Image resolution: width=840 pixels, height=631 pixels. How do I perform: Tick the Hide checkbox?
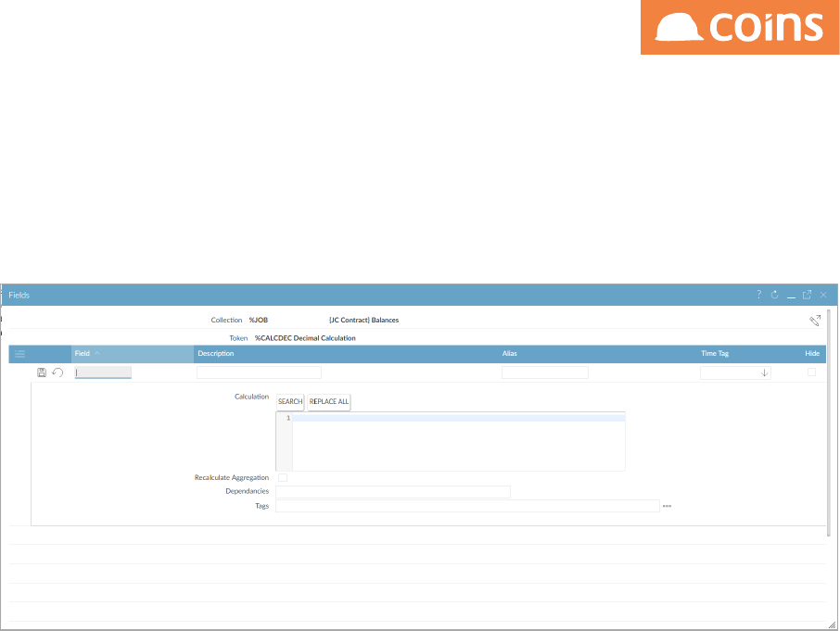[811, 372]
